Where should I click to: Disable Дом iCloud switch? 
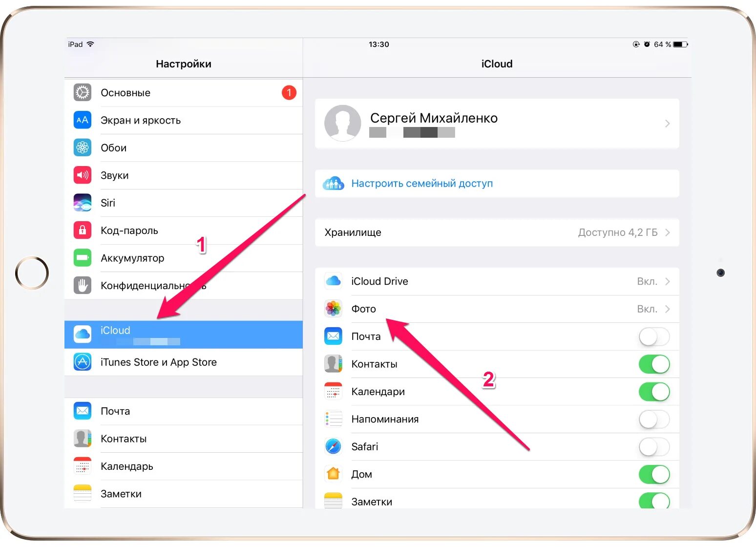pos(654,474)
